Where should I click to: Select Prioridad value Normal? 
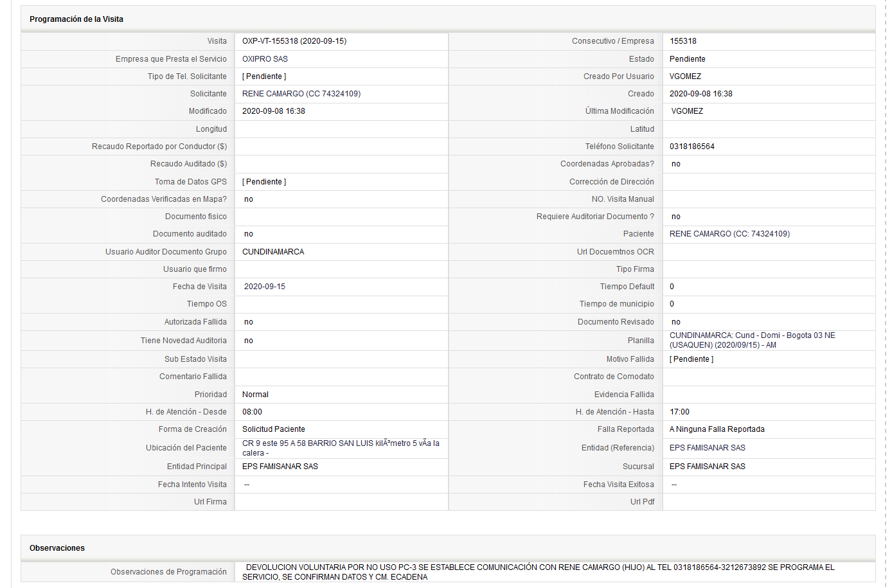point(255,395)
